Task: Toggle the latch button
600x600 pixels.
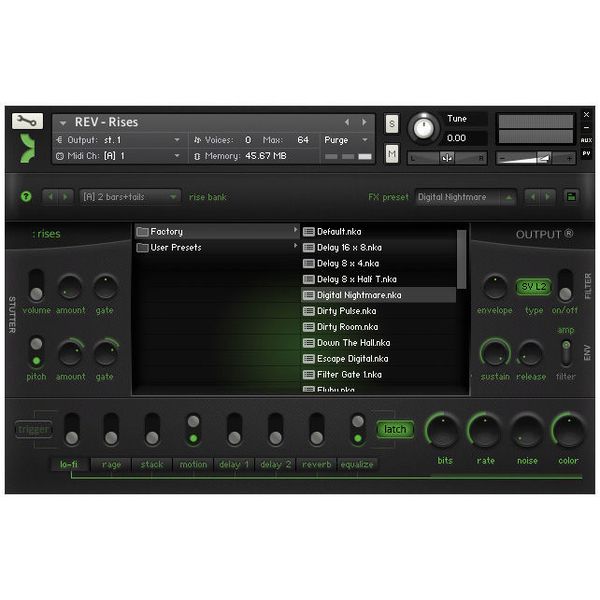Action: point(395,429)
